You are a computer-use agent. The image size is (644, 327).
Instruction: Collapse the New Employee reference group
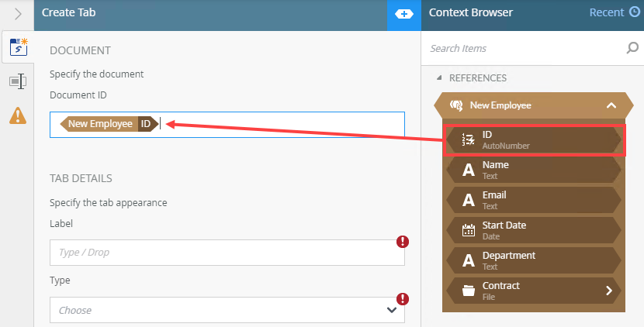pos(611,105)
